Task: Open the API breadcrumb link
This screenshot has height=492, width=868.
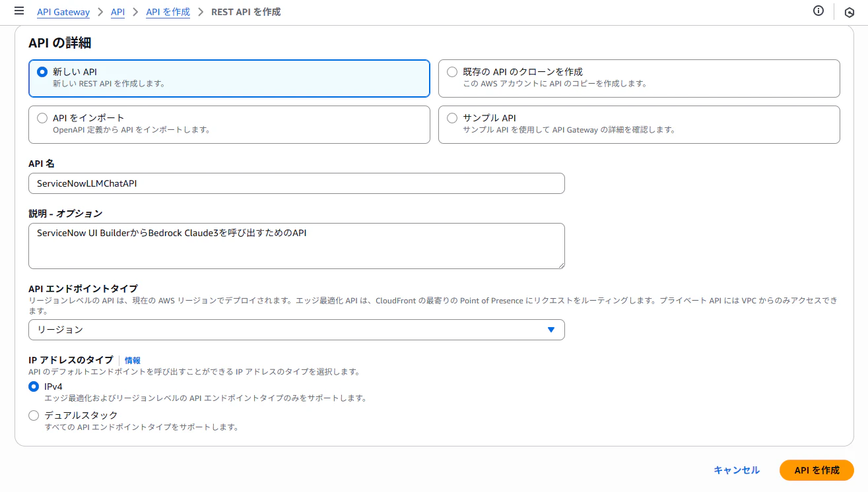Action: coord(117,12)
